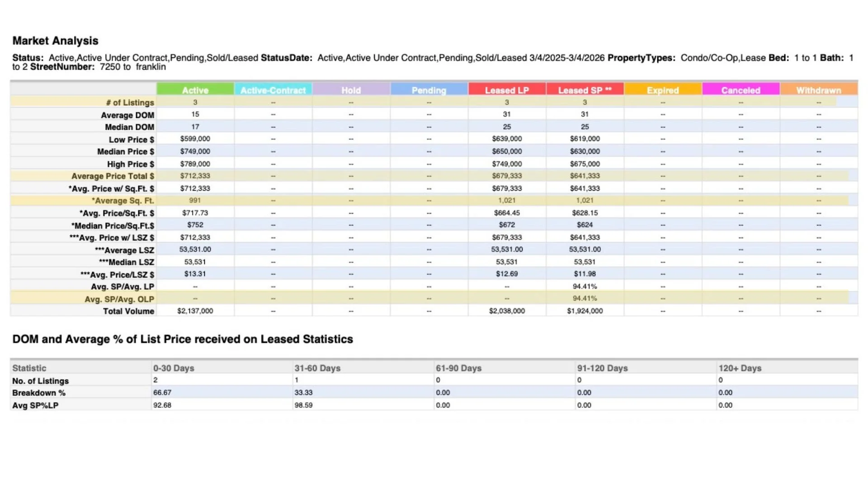
Task: Click the Leased SP High Price $675,000 cell
Action: [585, 164]
